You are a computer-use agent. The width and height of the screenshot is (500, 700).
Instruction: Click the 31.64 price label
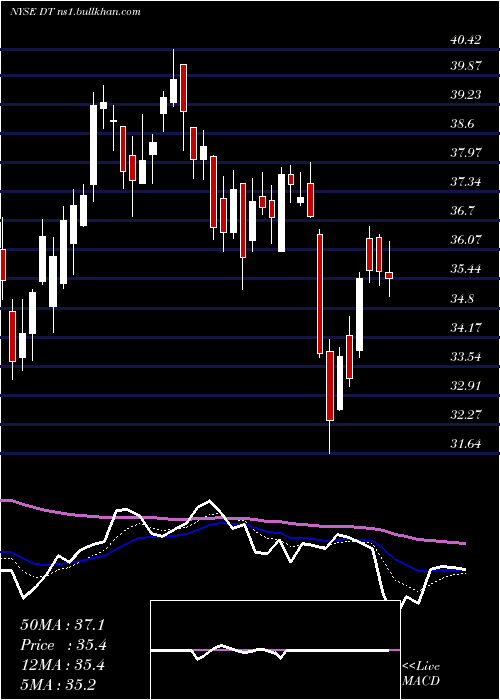tap(466, 444)
